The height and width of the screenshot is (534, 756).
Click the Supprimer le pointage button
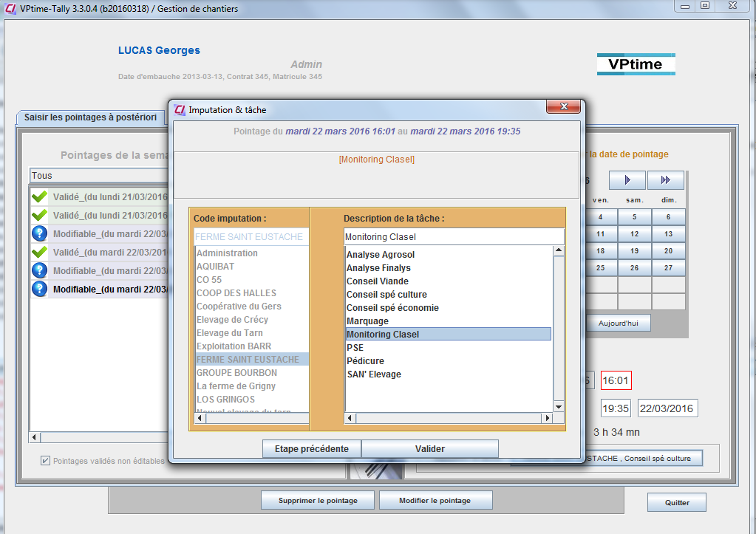(x=318, y=500)
